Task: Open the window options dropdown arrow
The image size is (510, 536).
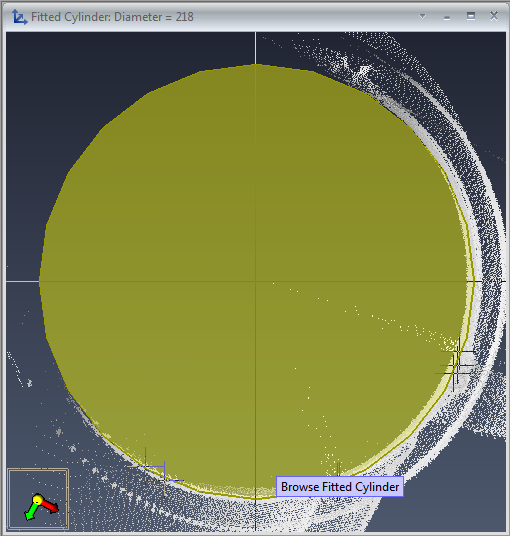Action: (422, 16)
